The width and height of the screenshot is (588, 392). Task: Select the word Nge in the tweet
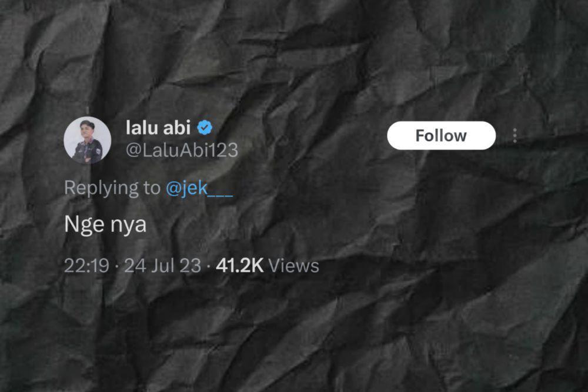pyautogui.click(x=84, y=225)
